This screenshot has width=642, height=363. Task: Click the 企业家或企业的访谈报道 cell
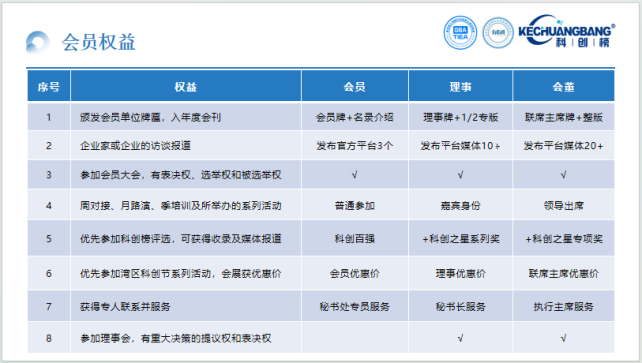186,146
